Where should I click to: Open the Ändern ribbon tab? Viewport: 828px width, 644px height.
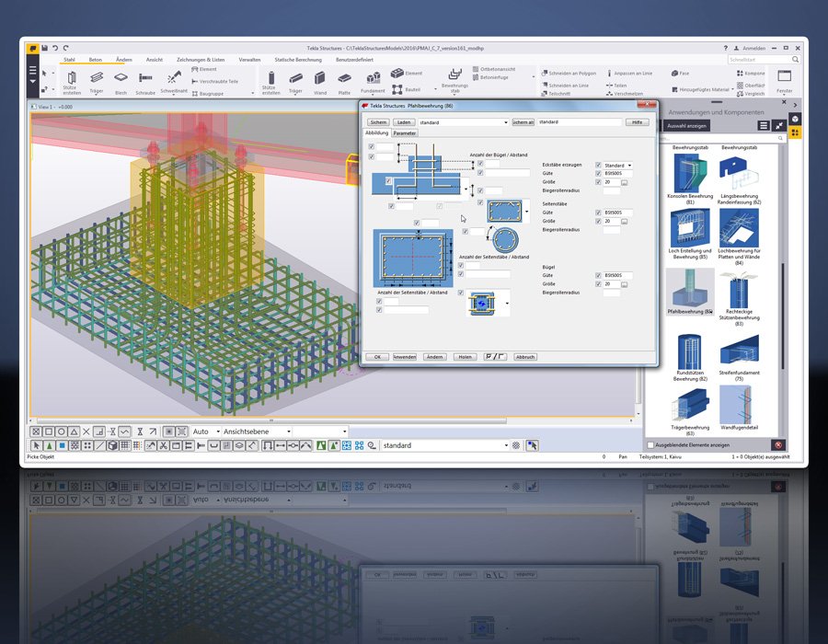(123, 60)
